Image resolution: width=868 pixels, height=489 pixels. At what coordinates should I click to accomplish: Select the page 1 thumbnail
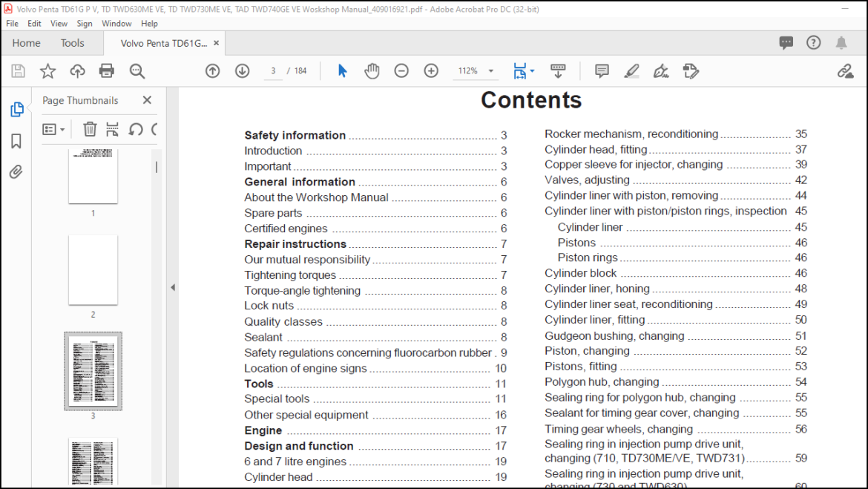93,176
